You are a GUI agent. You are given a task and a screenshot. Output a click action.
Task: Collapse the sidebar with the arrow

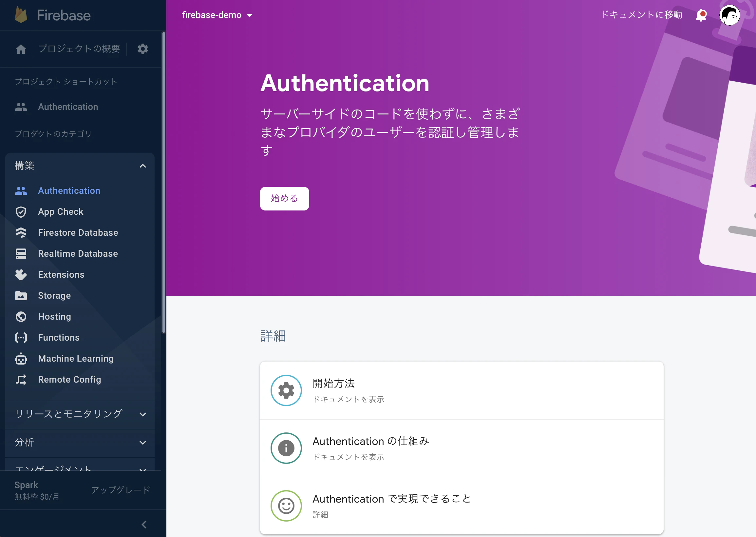[x=144, y=525]
